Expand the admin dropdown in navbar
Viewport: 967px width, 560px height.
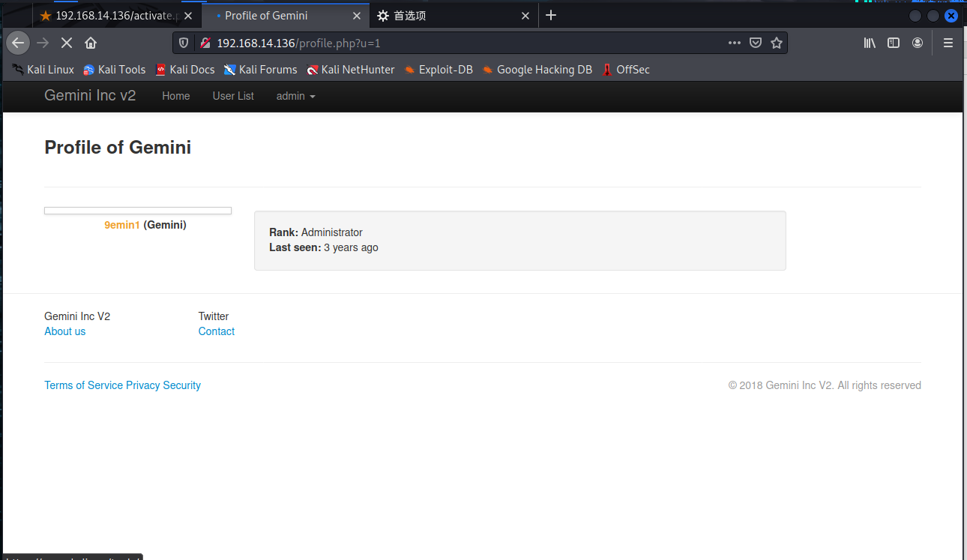(295, 96)
